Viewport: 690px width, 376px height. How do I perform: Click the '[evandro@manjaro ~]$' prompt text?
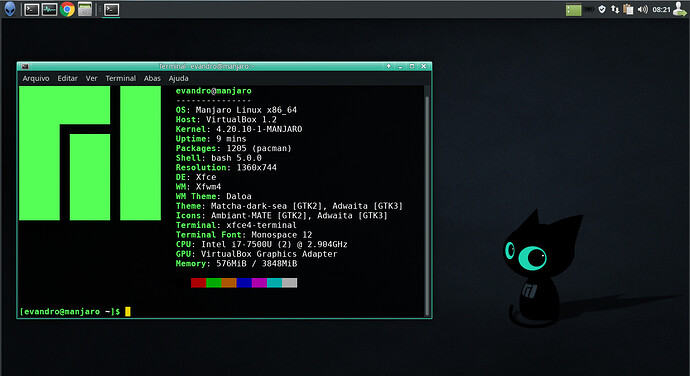pos(70,312)
